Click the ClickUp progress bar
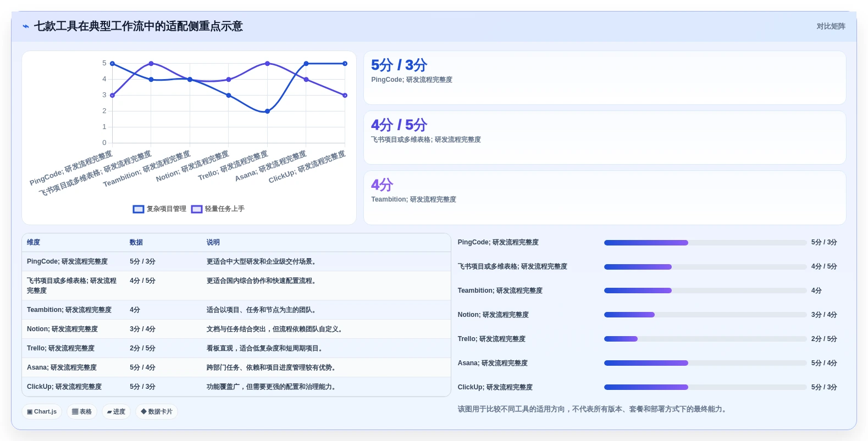The height and width of the screenshot is (441, 868). (x=705, y=388)
